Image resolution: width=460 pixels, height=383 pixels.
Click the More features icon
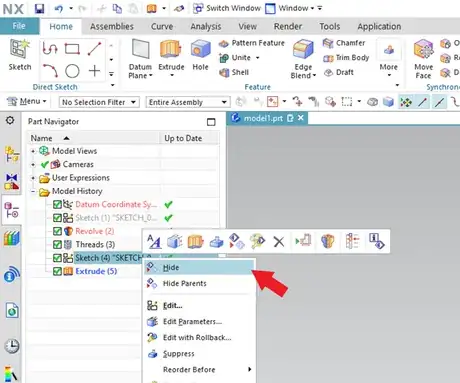[389, 50]
